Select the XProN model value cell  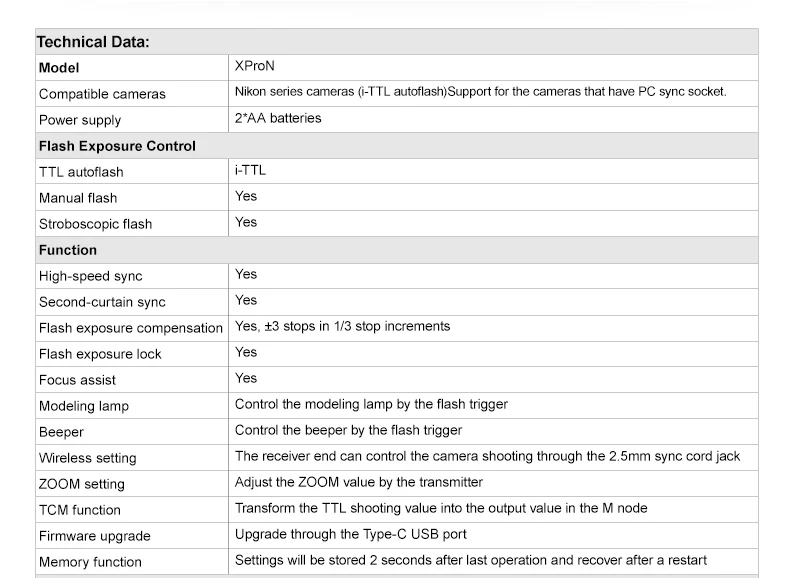pyautogui.click(x=254, y=67)
